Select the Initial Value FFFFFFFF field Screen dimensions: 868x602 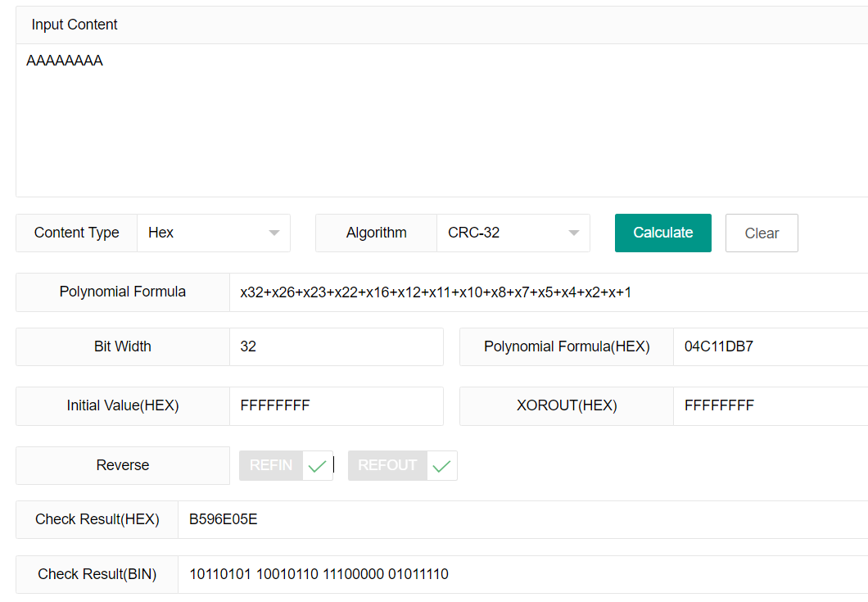(336, 405)
